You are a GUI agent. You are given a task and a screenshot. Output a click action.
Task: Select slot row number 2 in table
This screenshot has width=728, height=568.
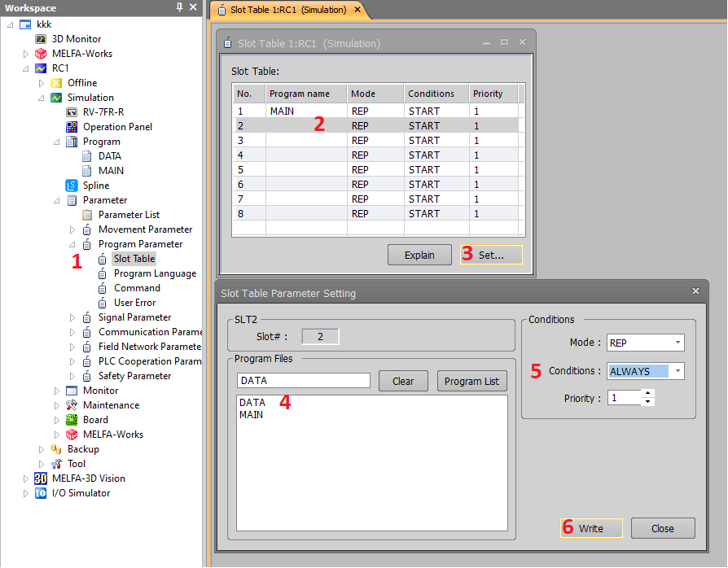tap(375, 126)
